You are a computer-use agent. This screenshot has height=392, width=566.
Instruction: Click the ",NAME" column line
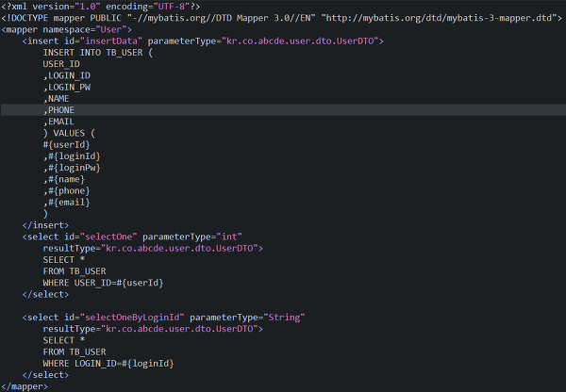coord(56,99)
